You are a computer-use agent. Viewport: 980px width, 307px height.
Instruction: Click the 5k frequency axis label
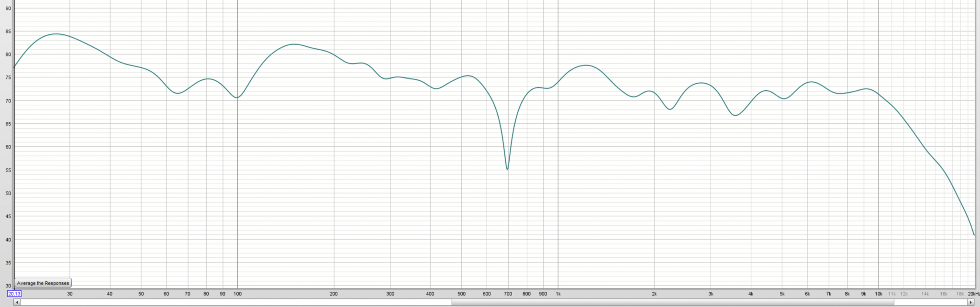click(x=782, y=294)
